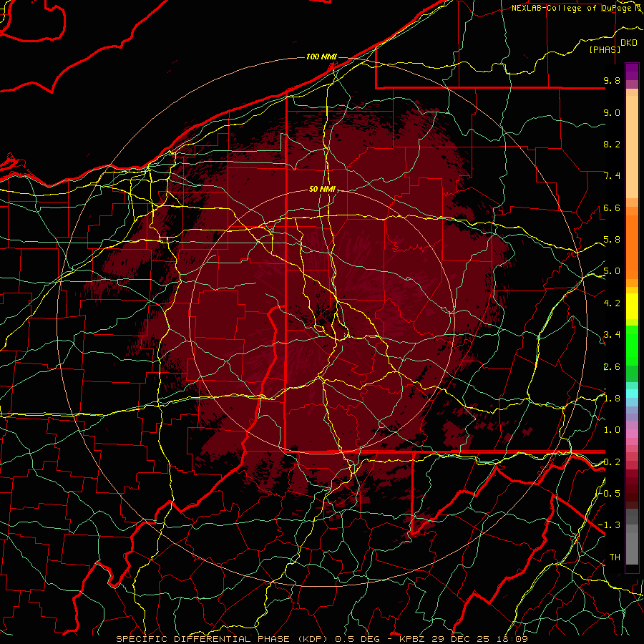The height and width of the screenshot is (644, 644).
Task: Click the 3.4 legend value
Action: [x=612, y=335]
